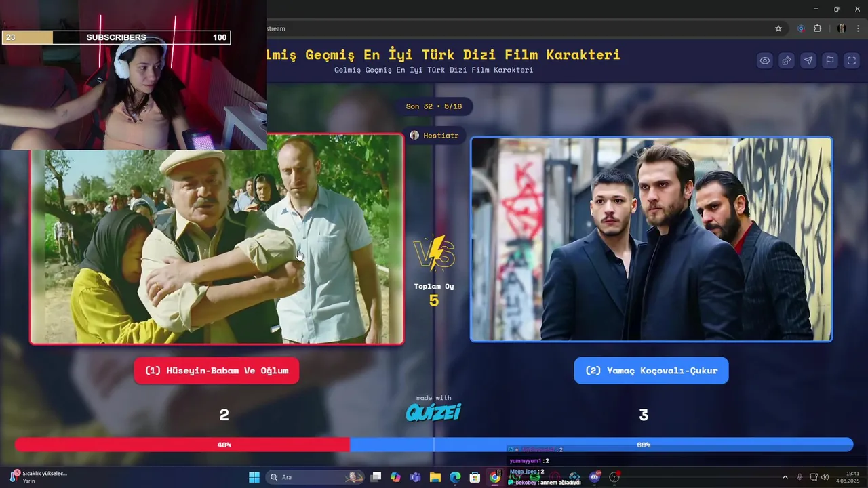Click the vote count 2 under Hüseyin
Image resolution: width=868 pixels, height=488 pixels.
(x=224, y=415)
